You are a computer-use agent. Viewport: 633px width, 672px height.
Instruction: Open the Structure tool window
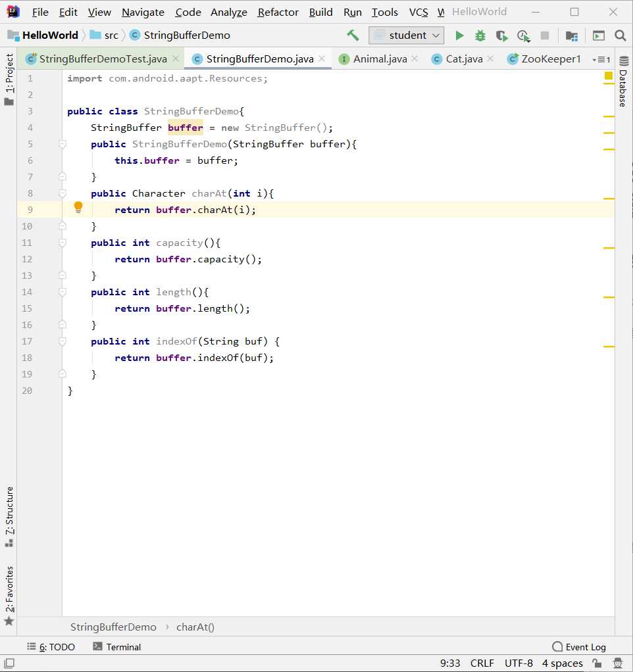[x=9, y=516]
